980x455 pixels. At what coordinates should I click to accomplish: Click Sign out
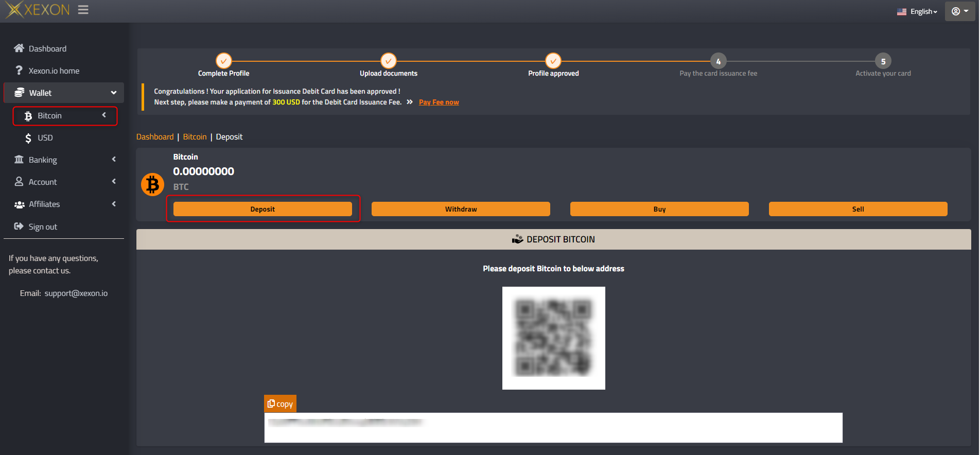43,226
